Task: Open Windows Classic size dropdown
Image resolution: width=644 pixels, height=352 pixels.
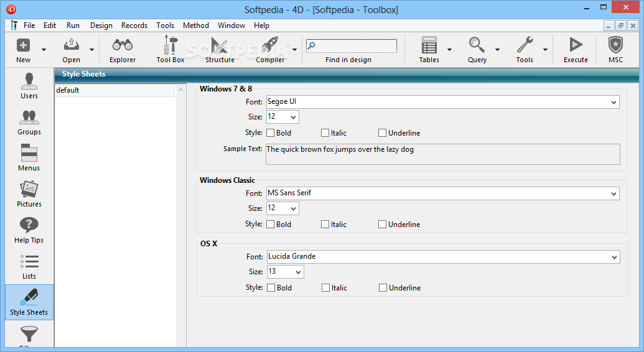Action: pyautogui.click(x=293, y=209)
